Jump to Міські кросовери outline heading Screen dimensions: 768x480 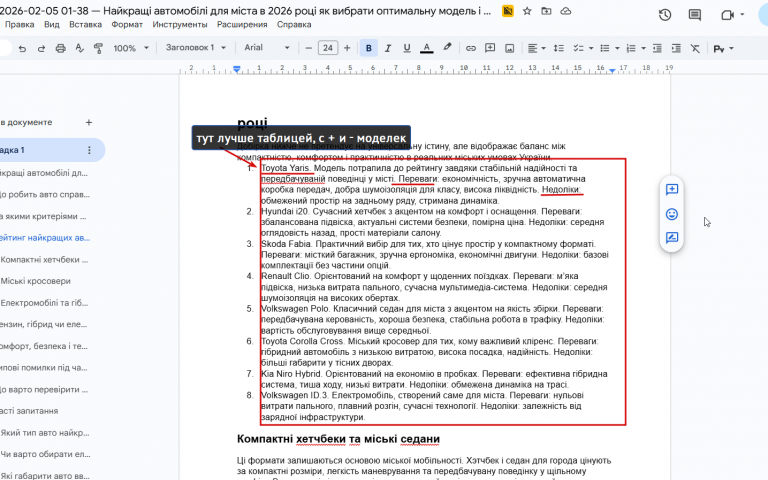pos(36,281)
